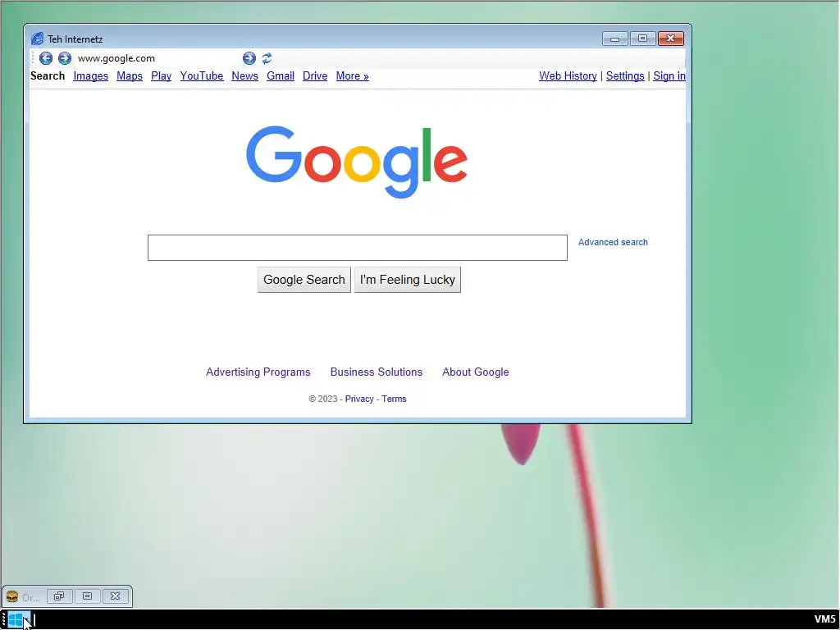Click the www.google.com address bar

(x=157, y=58)
